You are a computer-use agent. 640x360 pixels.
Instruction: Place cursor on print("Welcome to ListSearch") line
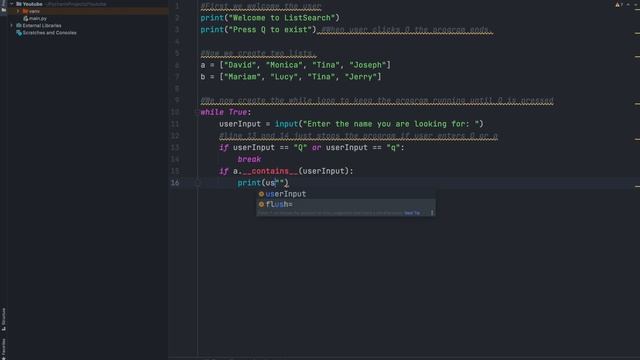(x=270, y=18)
